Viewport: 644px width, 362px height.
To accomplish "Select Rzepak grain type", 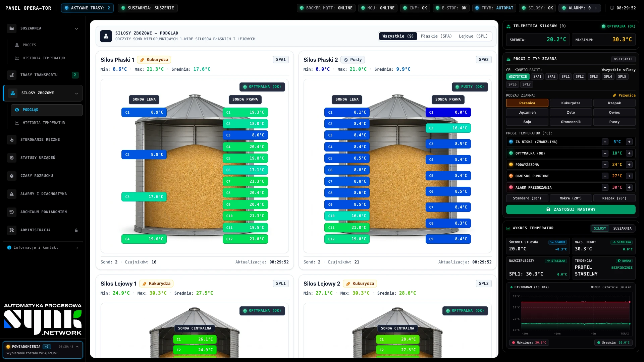I will coord(614,103).
